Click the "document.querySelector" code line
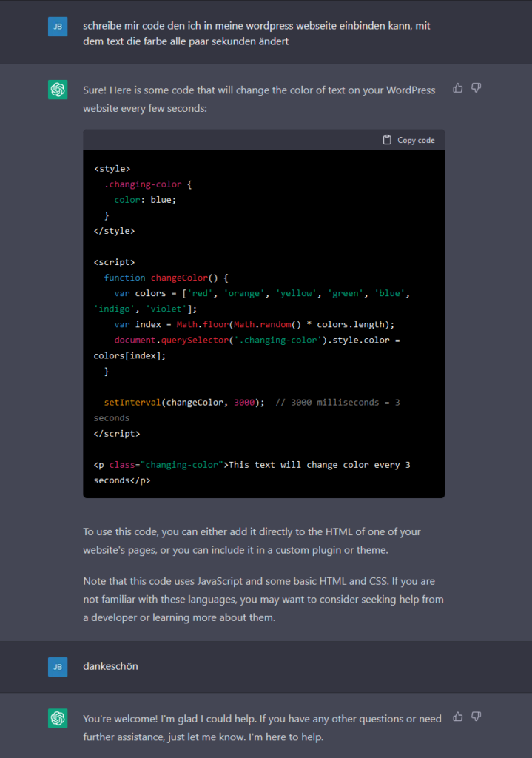This screenshot has height=758, width=532. point(257,340)
